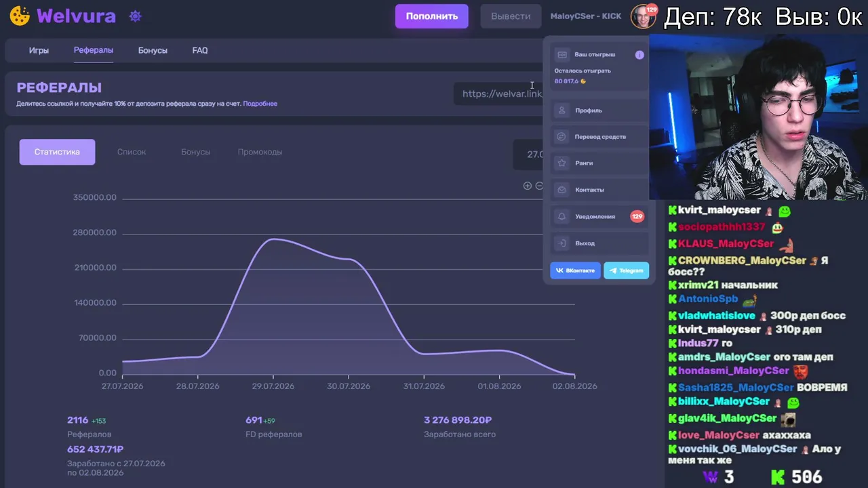Screen dimensions: 868x488
Task: Click chat username sociopathhh1337
Action: point(722,227)
